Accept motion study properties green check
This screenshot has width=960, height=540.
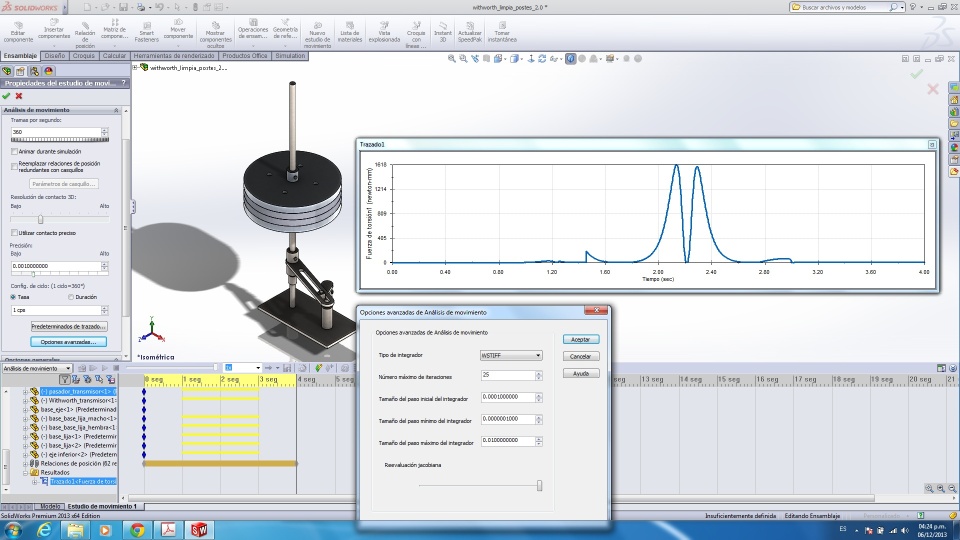point(6,96)
